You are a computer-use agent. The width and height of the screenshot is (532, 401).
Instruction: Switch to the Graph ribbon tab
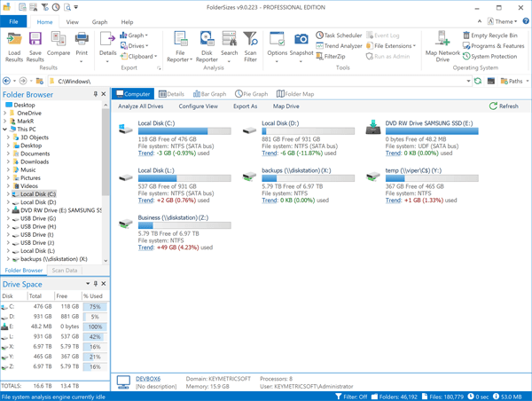(x=99, y=22)
